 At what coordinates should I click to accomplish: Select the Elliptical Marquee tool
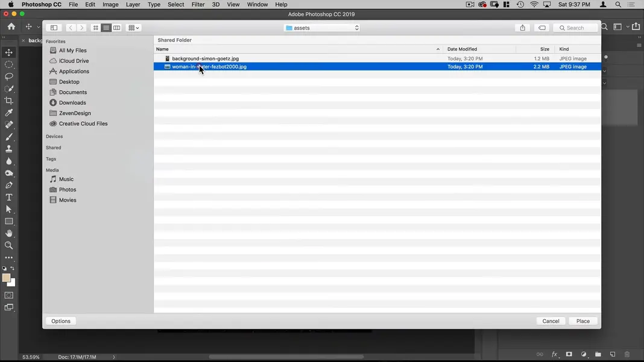[8, 64]
